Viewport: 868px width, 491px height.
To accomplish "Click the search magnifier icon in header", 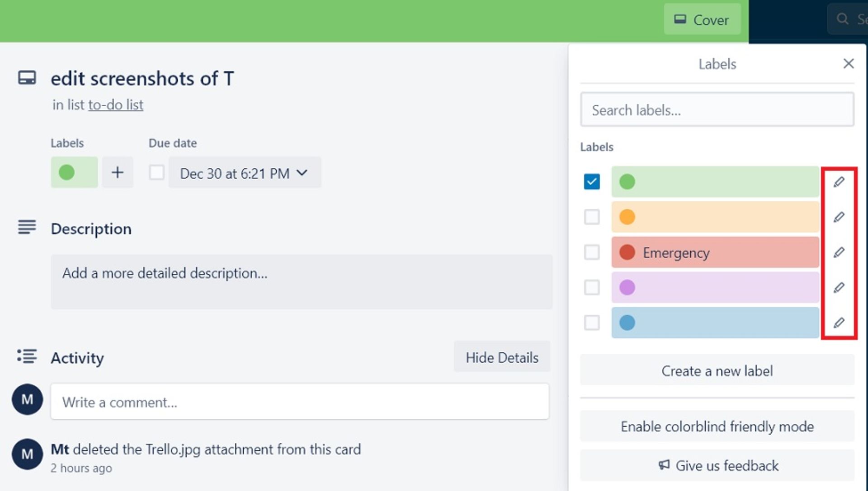I will (x=842, y=19).
